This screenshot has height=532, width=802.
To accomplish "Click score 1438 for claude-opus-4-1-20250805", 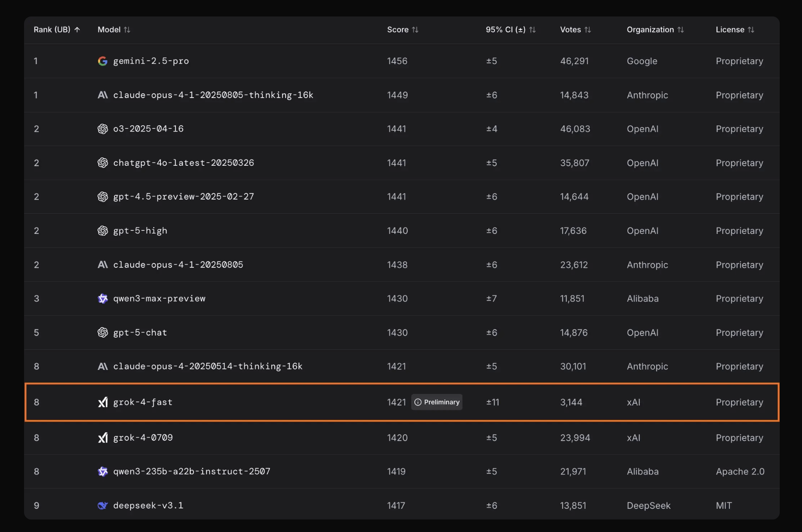I will pos(397,265).
